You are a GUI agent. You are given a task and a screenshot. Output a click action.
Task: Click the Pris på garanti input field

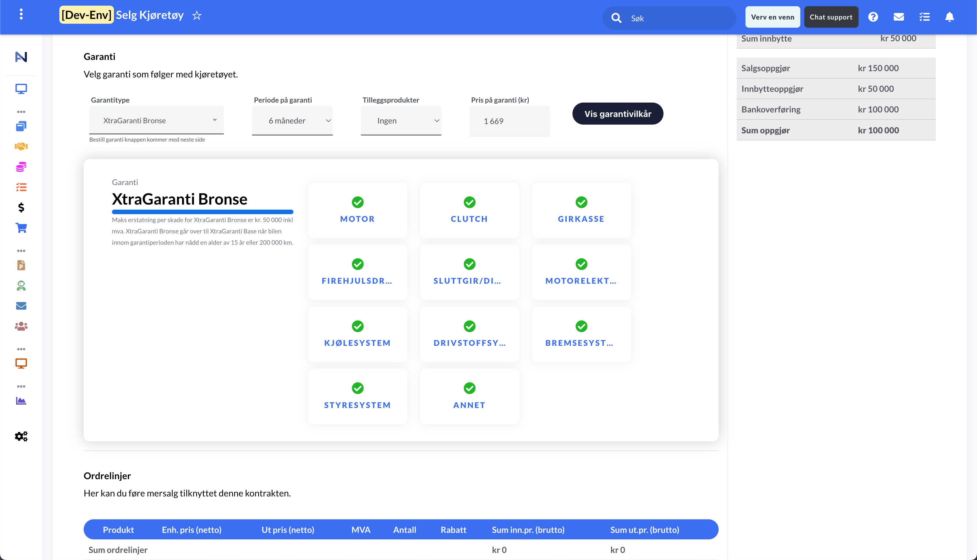pyautogui.click(x=509, y=121)
